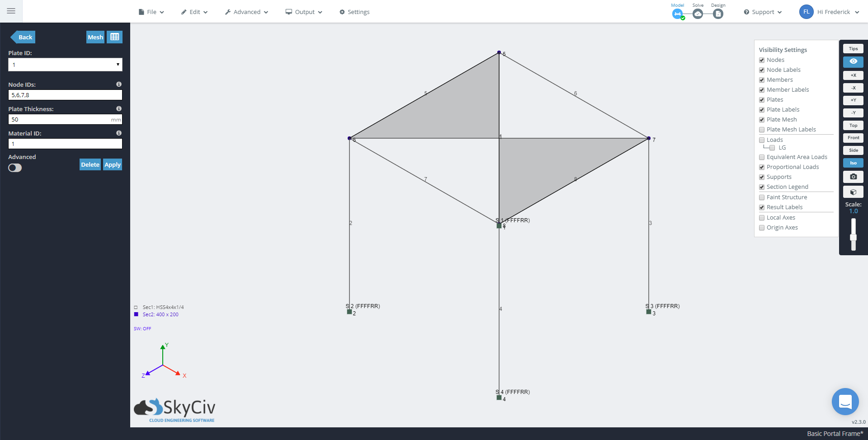
Task: Enable the Loads visibility checkbox
Action: 762,140
